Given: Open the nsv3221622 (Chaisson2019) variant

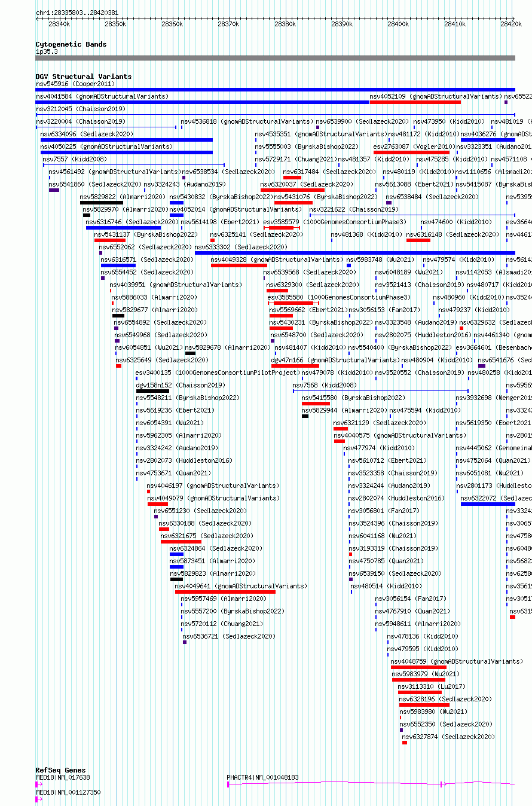Looking at the screenshot, I should pos(354,209).
